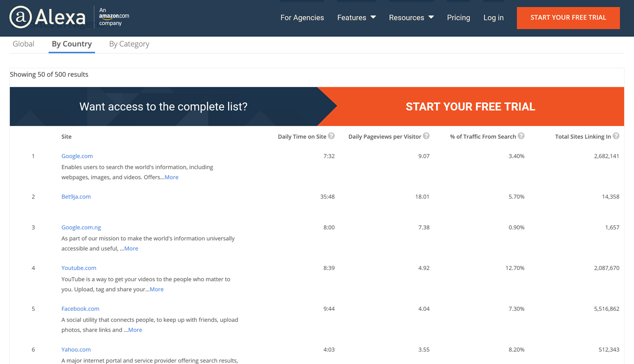634x364 pixels.
Task: Switch to the Global tab
Action: (23, 44)
